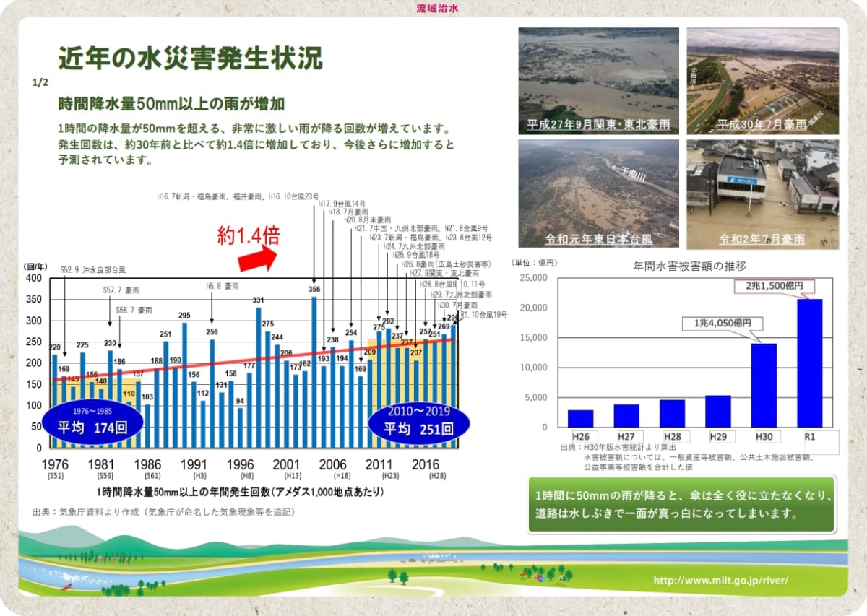
Task: Click the red arrow under 約1.4倍
Action: 258,259
